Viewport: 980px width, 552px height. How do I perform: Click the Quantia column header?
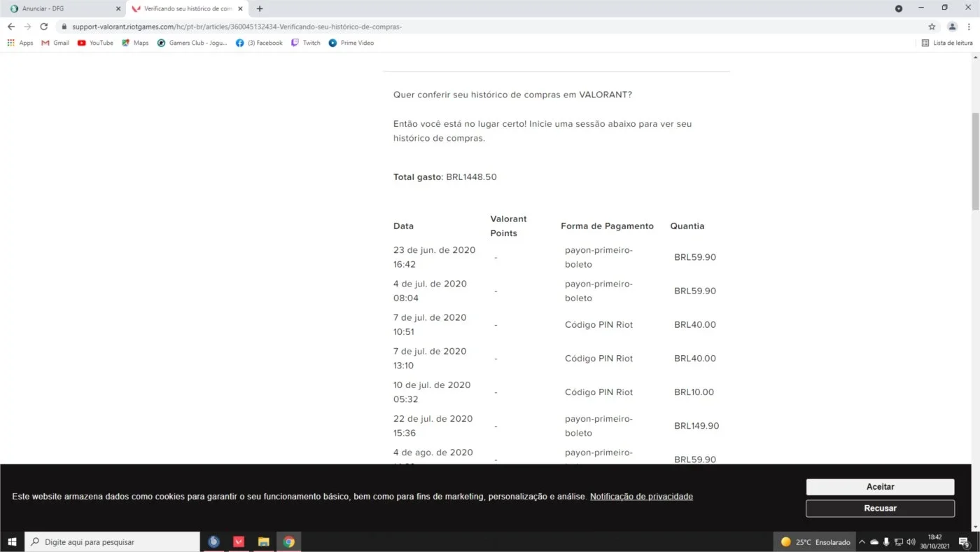coord(687,226)
